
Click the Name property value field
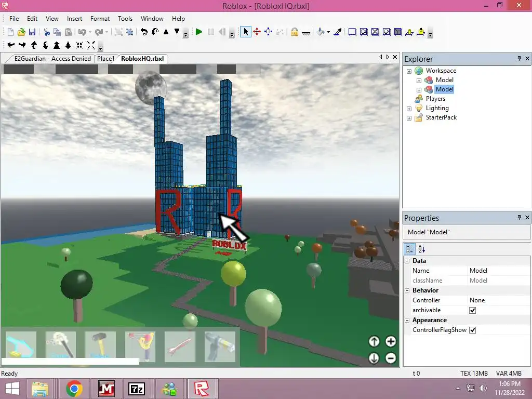coord(499,271)
